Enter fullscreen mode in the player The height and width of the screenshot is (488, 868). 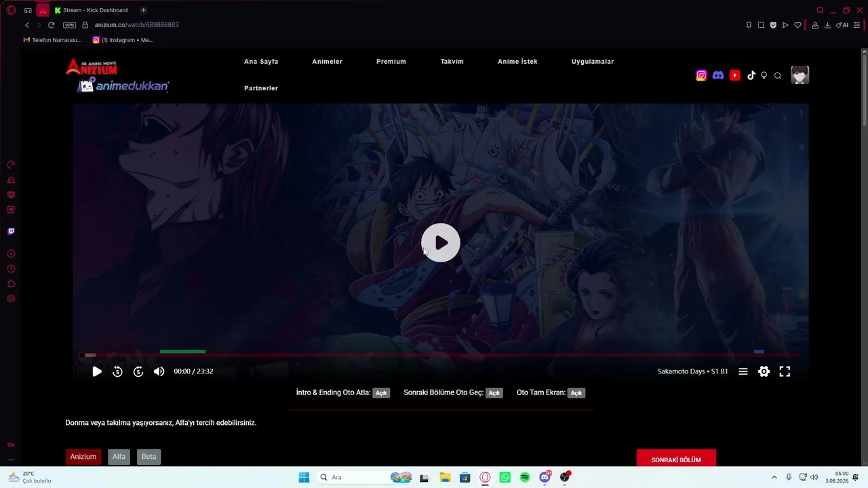pos(785,371)
